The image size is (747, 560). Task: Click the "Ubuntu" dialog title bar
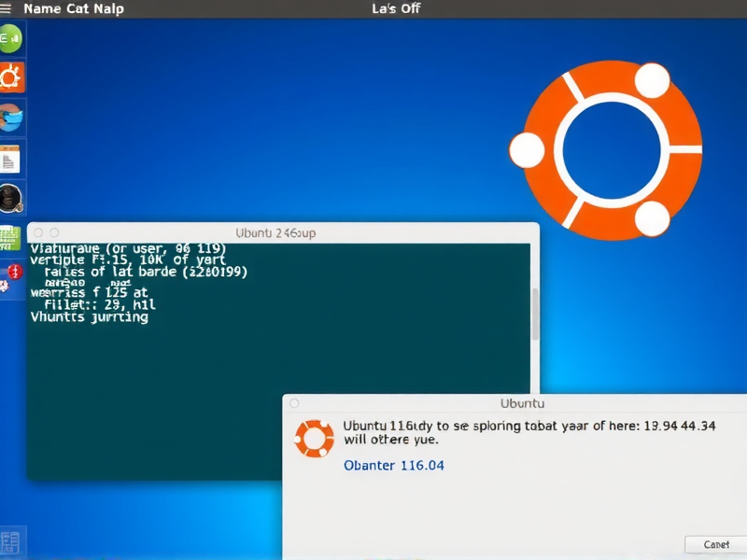point(521,403)
